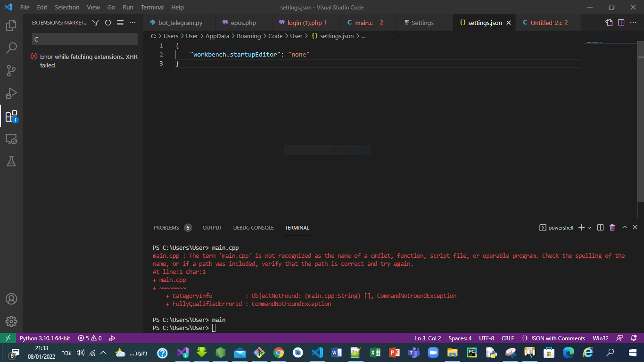The width and height of the screenshot is (644, 362).
Task: Close the terminal panel
Action: (x=635, y=228)
